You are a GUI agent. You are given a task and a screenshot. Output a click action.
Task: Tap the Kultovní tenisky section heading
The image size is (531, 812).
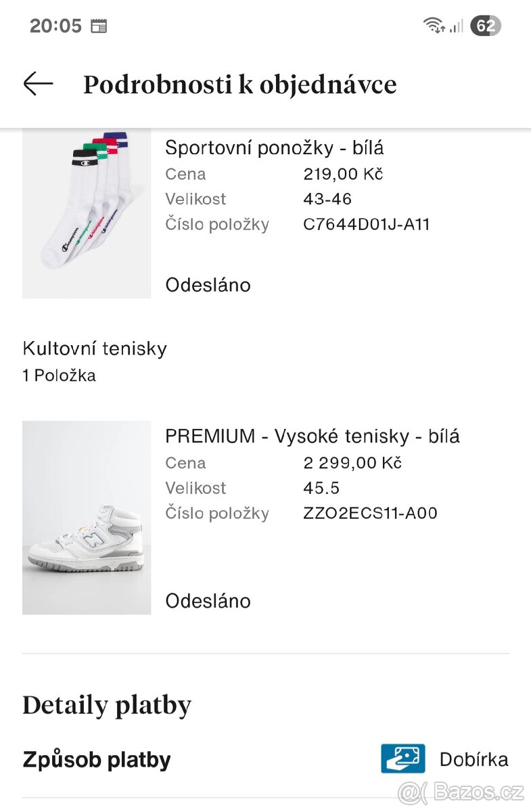point(95,348)
